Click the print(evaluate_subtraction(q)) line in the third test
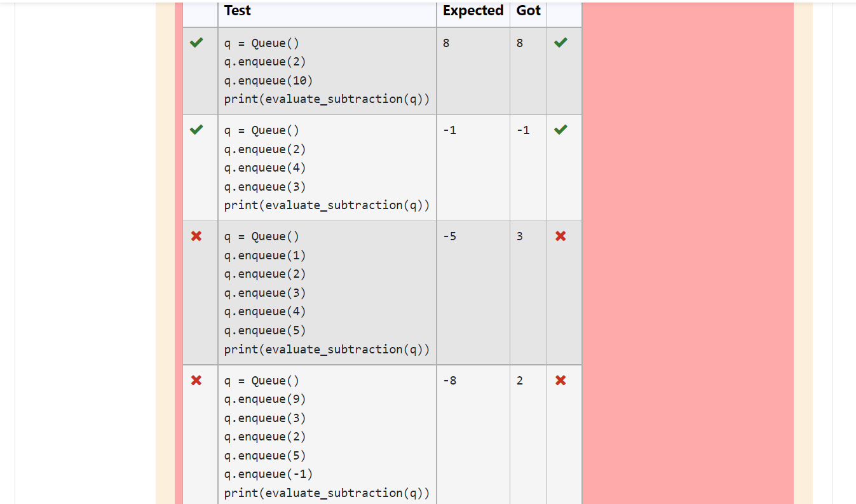856x504 pixels. pyautogui.click(x=327, y=349)
